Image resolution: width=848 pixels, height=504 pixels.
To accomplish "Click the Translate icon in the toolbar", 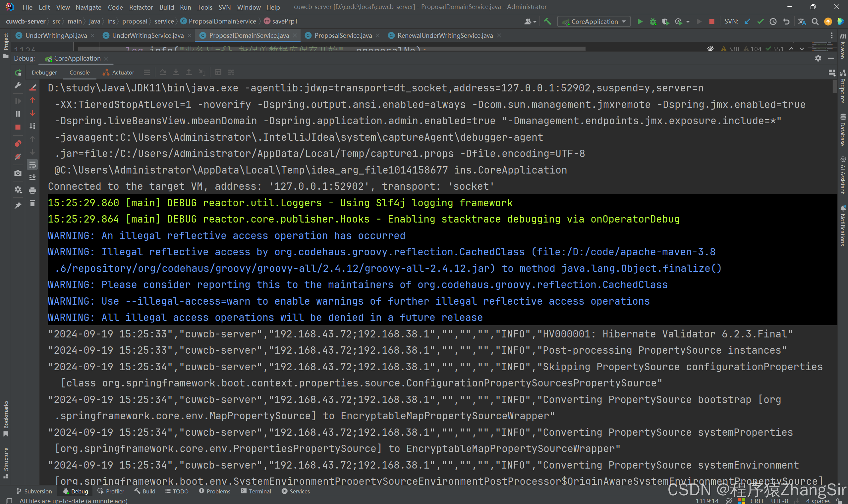I will [802, 22].
